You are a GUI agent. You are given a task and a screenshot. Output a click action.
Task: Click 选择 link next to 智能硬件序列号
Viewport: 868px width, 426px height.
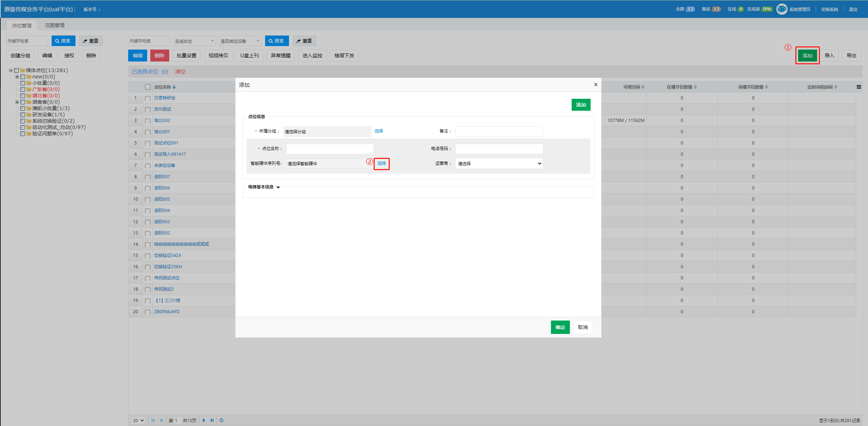(381, 163)
